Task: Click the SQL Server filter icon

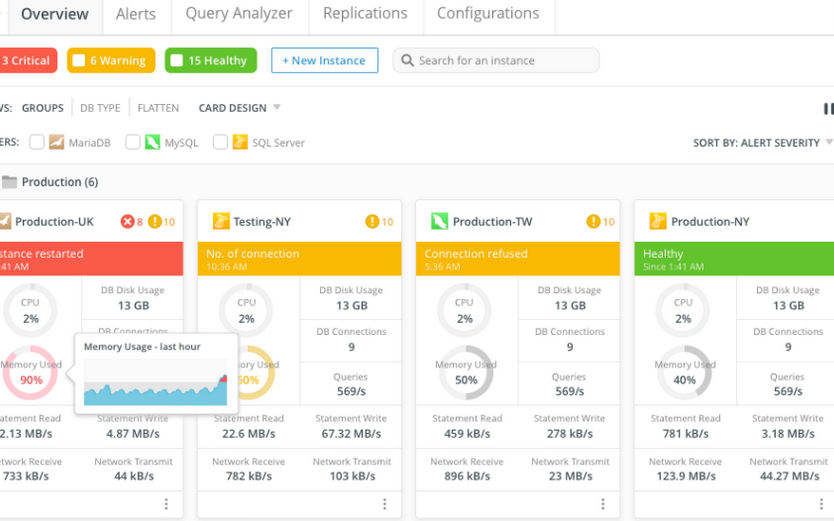Action: [240, 142]
